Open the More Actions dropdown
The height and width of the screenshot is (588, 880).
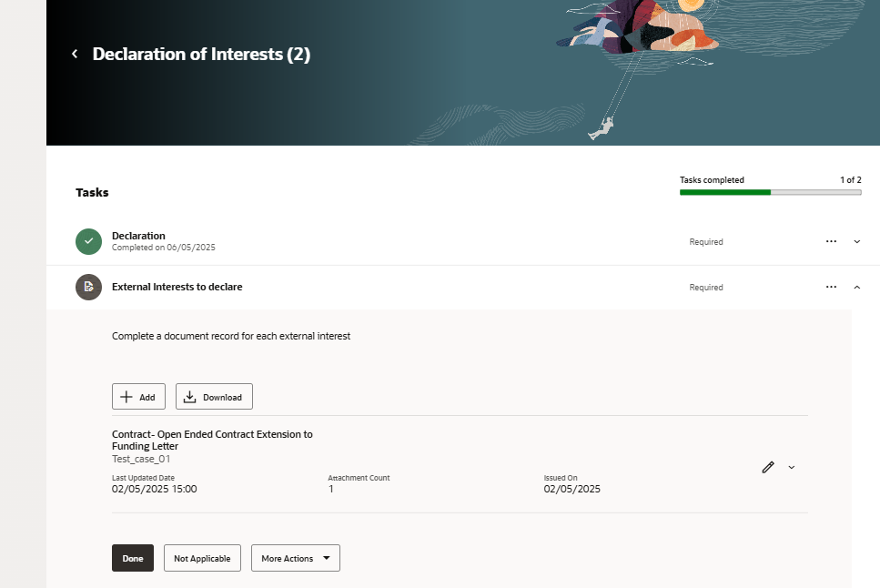[296, 558]
